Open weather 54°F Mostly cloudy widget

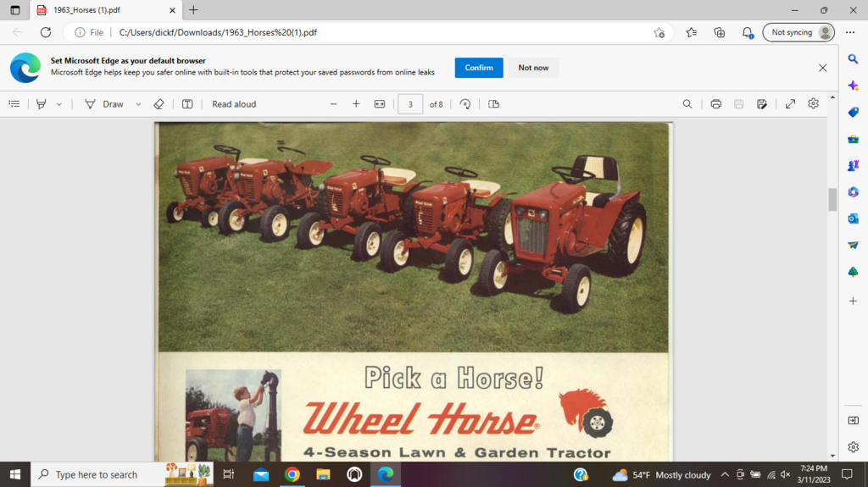click(x=661, y=475)
